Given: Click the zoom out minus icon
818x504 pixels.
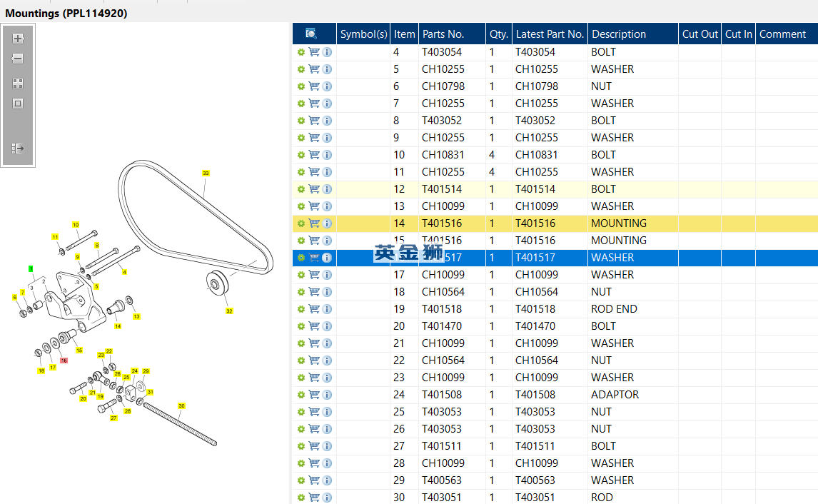Looking at the screenshot, I should (18, 59).
